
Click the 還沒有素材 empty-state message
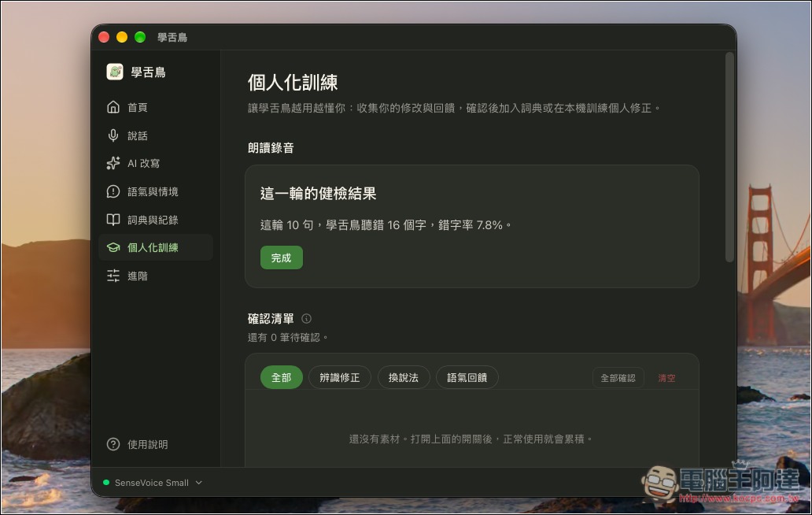click(x=471, y=439)
